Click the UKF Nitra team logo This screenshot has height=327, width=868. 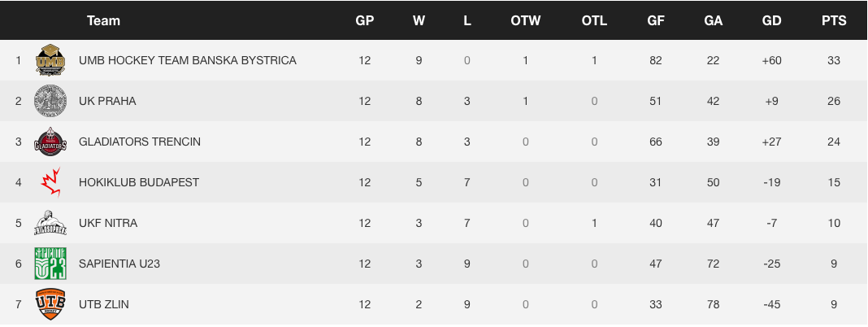(x=50, y=223)
